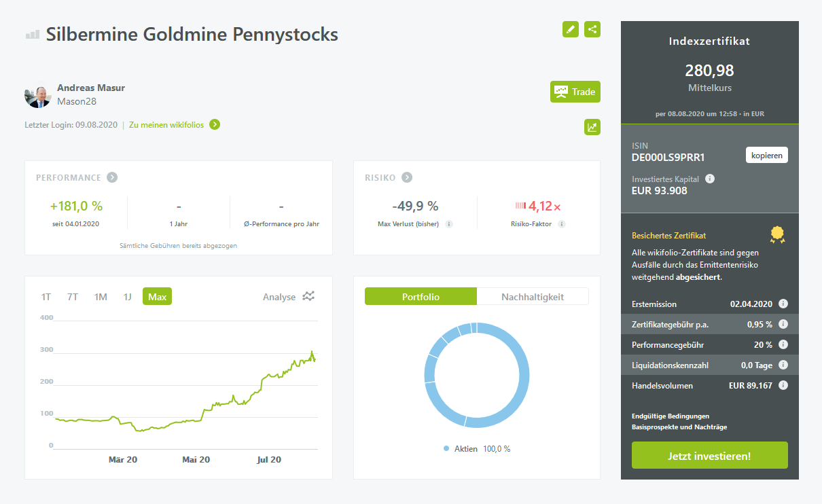Click the green share icon
The image size is (822, 504).
pyautogui.click(x=592, y=29)
